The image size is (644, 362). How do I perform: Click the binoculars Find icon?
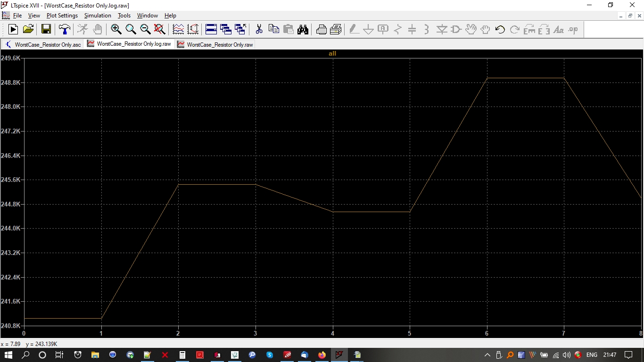[303, 29]
